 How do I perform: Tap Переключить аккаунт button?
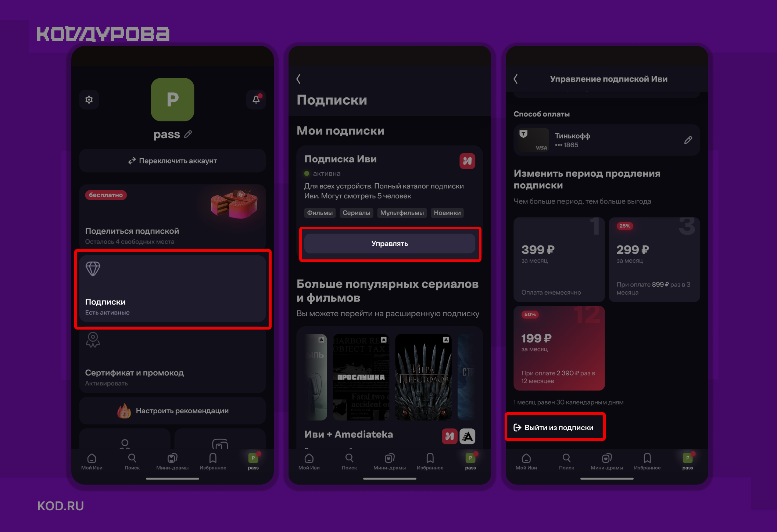[172, 161]
